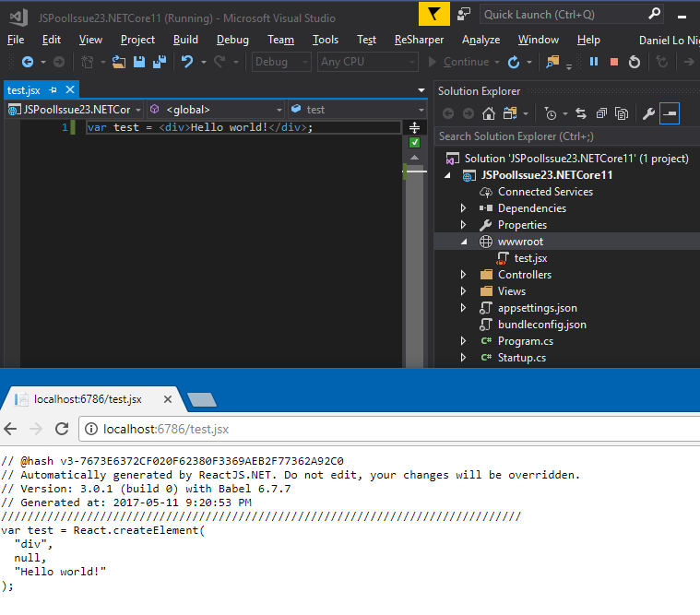This screenshot has height=615, width=700.
Task: Collapse All in Solution Explorer
Action: point(601,113)
